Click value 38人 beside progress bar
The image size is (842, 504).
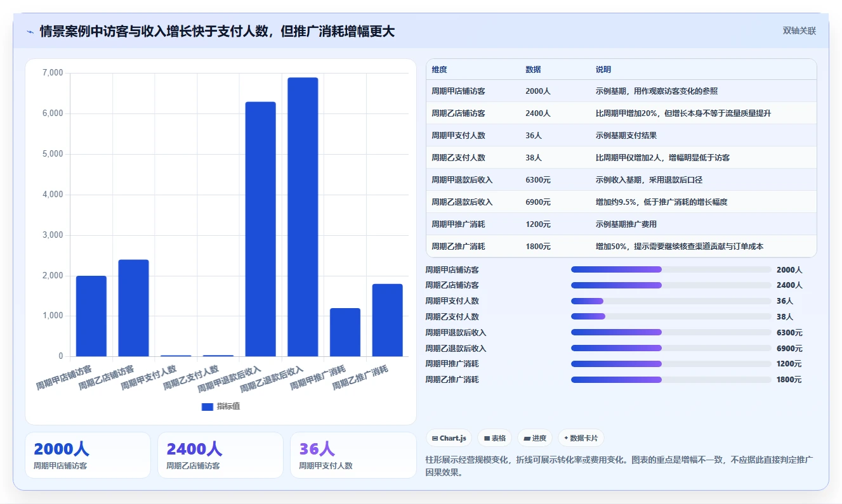[x=785, y=317]
